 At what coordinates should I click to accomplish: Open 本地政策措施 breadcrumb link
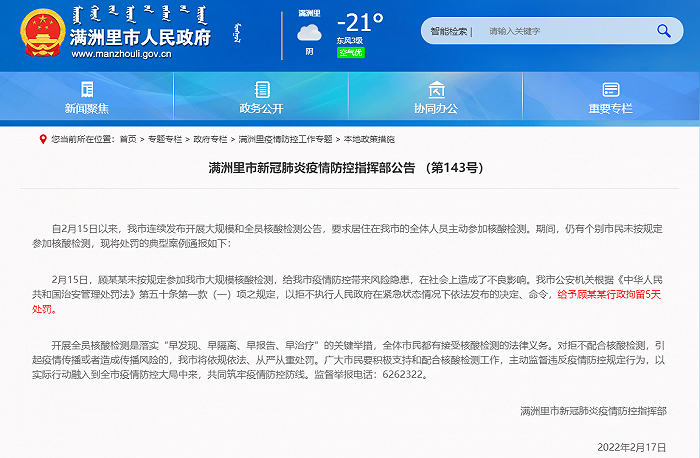[369, 139]
